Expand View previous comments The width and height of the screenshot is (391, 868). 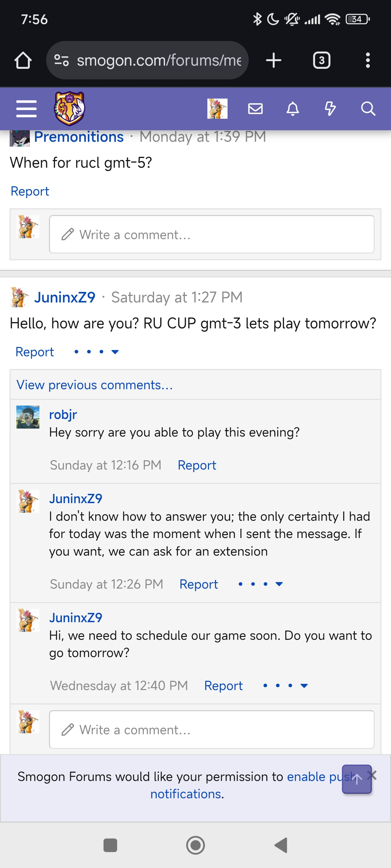pyautogui.click(x=95, y=385)
